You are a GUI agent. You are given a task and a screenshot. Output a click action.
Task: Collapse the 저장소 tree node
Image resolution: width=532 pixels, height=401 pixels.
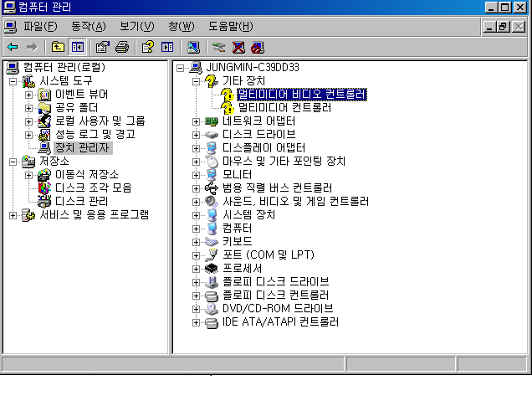click(x=13, y=162)
